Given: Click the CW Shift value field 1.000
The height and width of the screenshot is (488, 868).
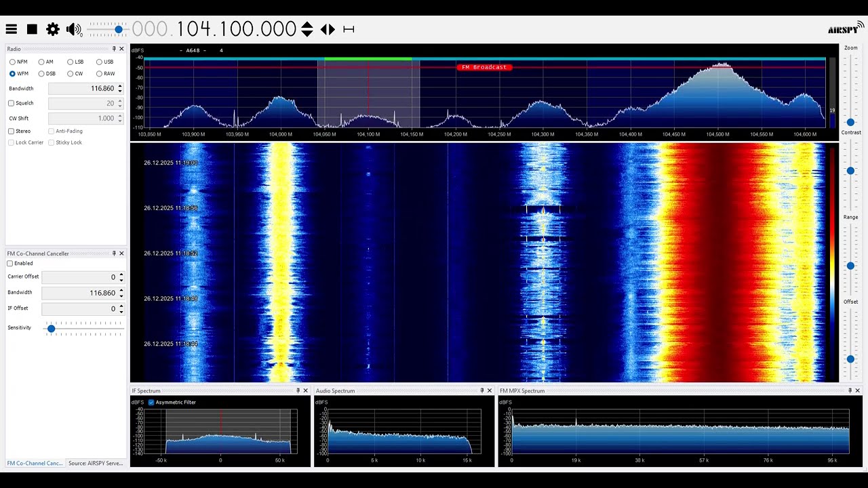Looking at the screenshot, I should [x=82, y=118].
